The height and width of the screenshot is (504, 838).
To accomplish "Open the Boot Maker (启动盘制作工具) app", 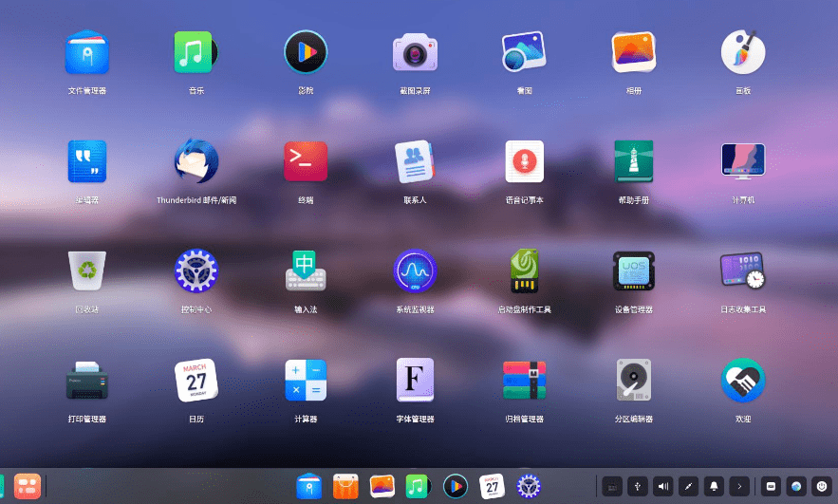I will (x=524, y=271).
